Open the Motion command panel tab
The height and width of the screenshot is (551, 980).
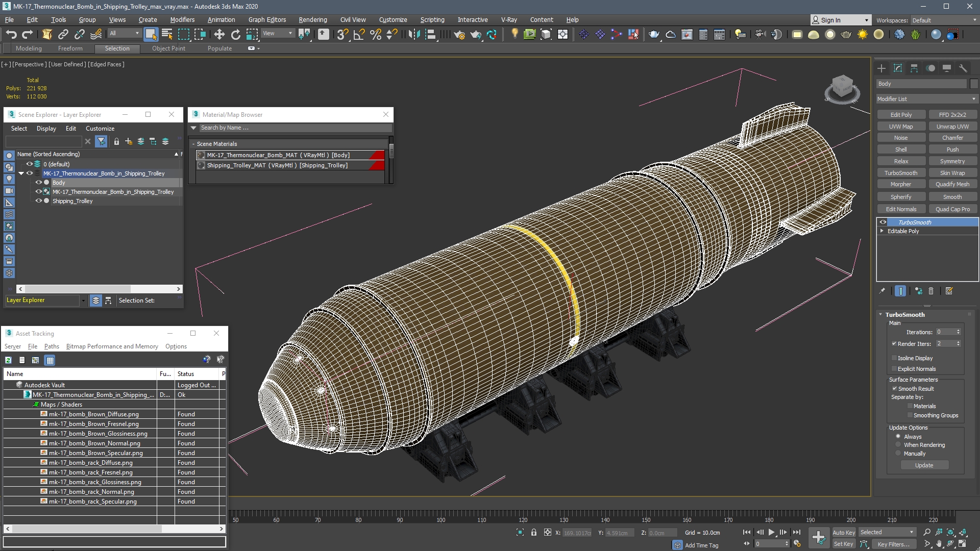tap(930, 68)
